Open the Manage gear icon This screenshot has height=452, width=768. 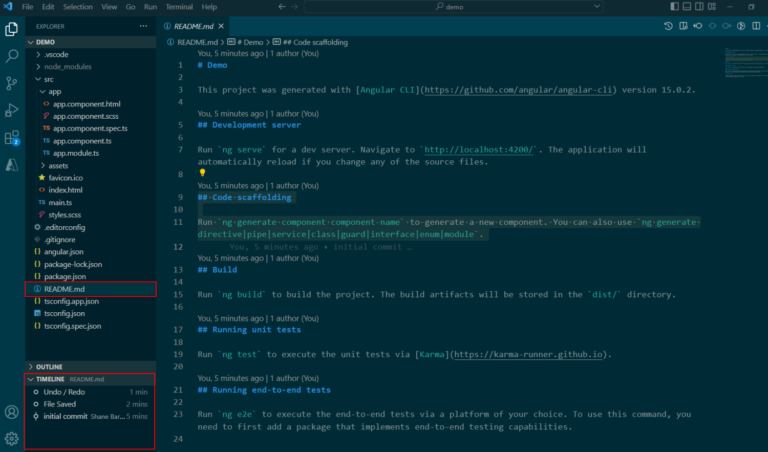tap(12, 438)
